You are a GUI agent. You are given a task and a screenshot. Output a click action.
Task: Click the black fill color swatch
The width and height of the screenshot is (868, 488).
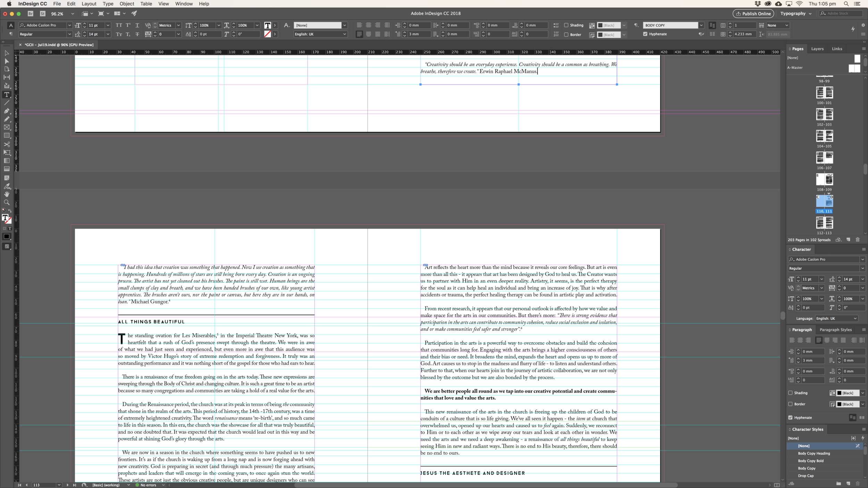[6, 236]
